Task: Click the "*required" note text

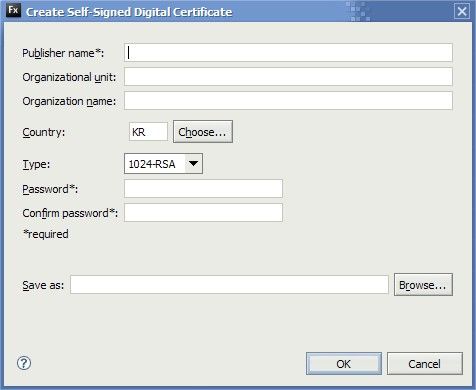Action: point(46,234)
